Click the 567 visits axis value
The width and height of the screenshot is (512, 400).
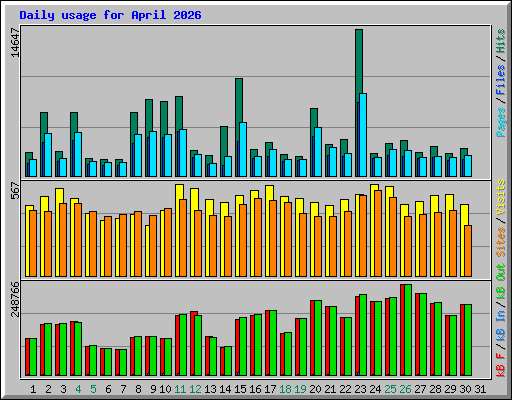15,191
